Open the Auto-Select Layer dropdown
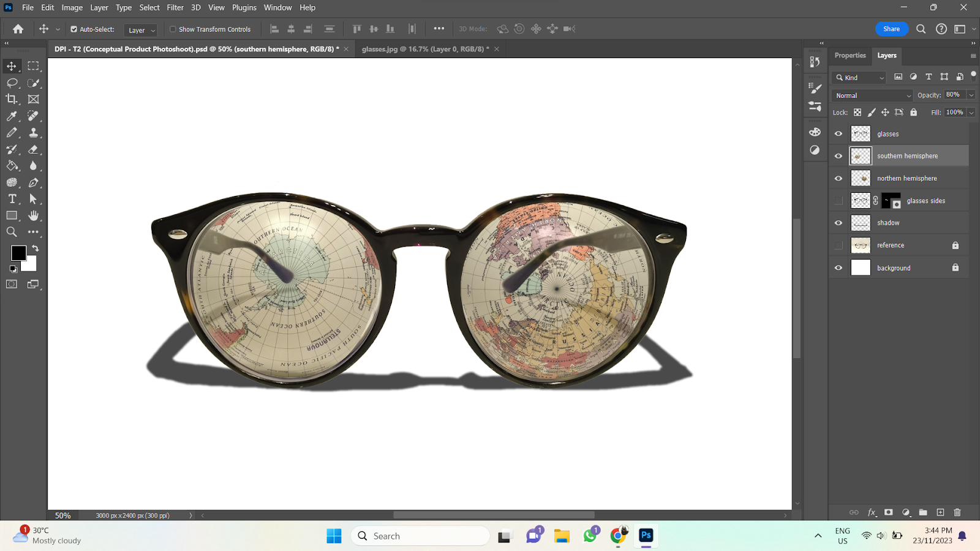Screen dimensions: 980x551 (x=141, y=30)
